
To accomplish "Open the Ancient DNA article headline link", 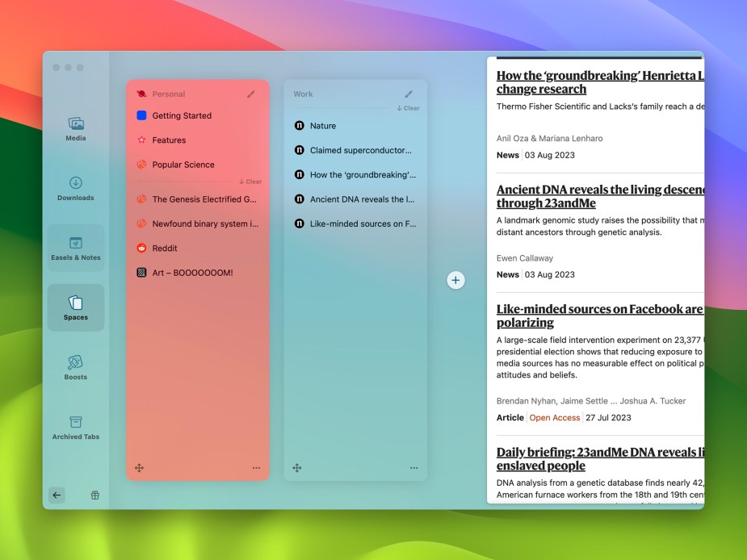I will (x=599, y=196).
